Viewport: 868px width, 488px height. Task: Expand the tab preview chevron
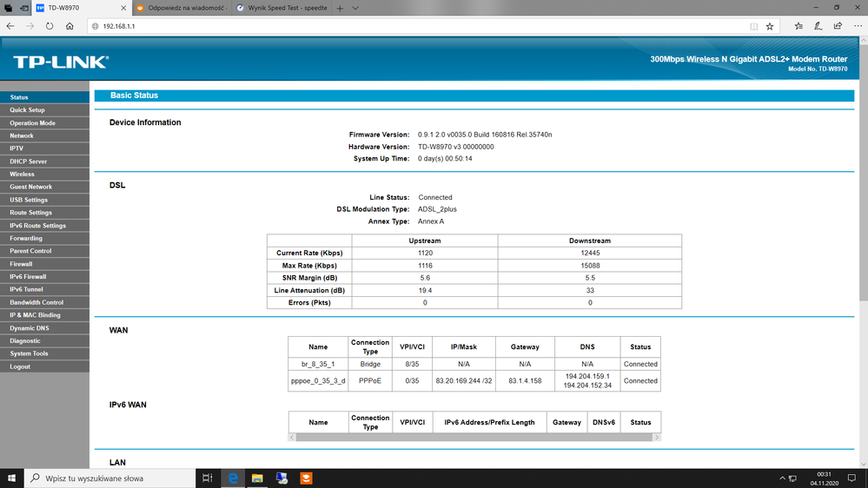click(x=355, y=9)
